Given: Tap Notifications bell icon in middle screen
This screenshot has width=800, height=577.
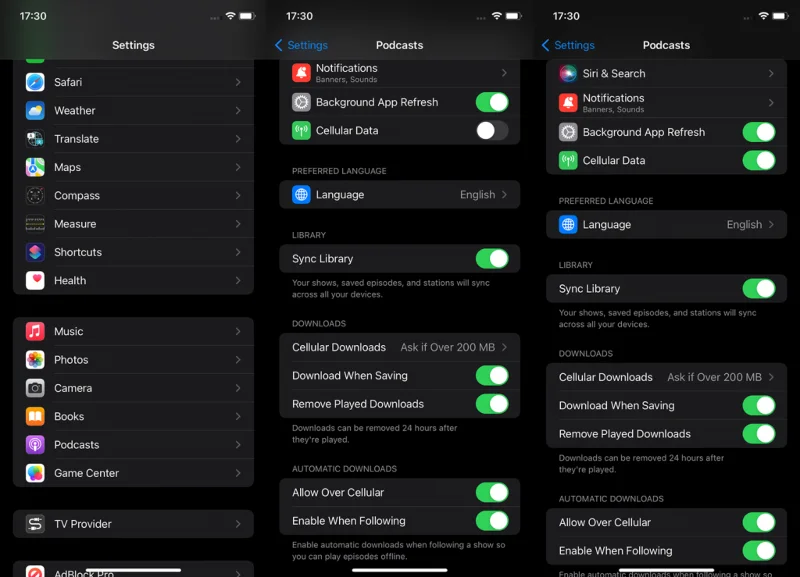Looking at the screenshot, I should click(302, 73).
